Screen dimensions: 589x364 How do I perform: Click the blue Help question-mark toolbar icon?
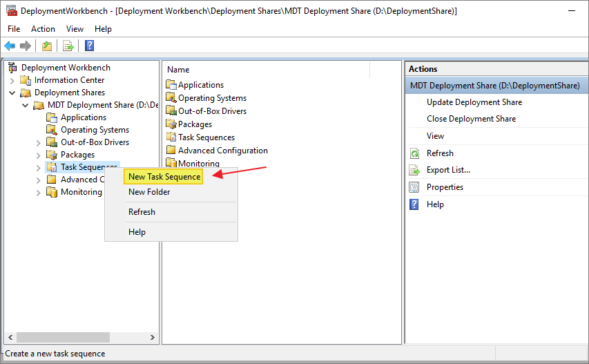(x=89, y=46)
